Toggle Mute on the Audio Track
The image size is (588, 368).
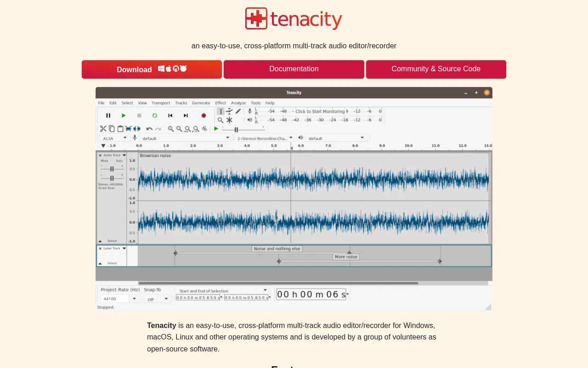point(105,161)
